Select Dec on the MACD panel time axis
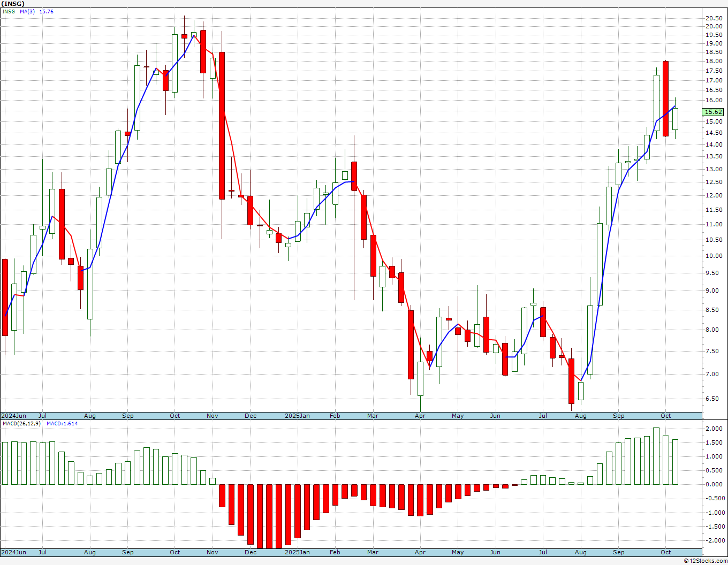Viewport: 728px width, 565px height. 251,552
